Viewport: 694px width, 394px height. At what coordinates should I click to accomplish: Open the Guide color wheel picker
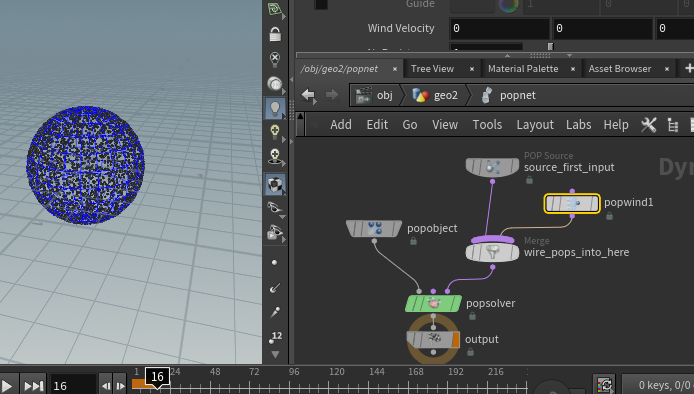[x=509, y=5]
